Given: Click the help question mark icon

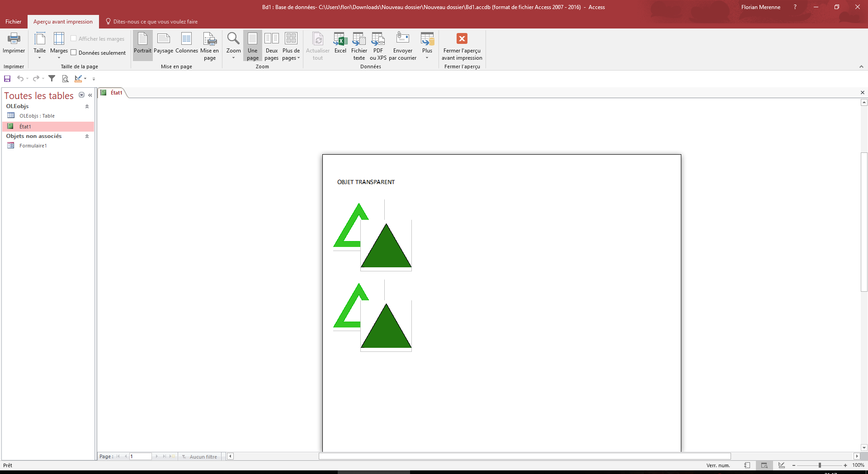Looking at the screenshot, I should (795, 7).
